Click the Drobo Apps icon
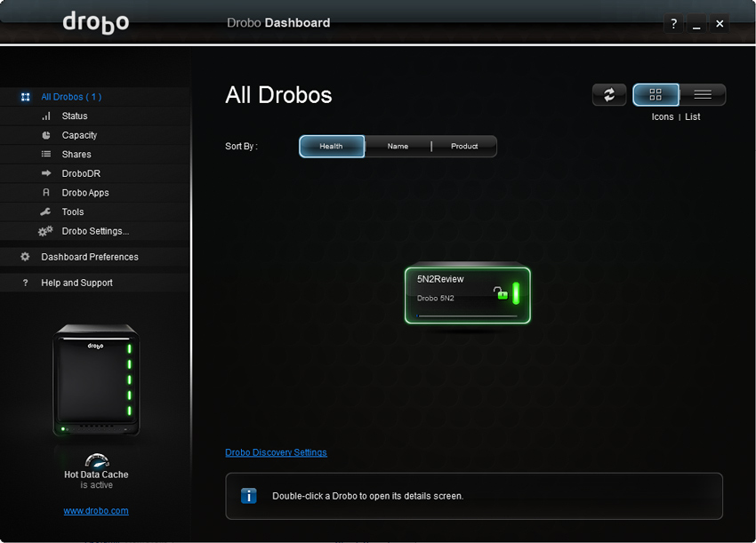Viewport: 756px width, 543px height. pos(46,193)
